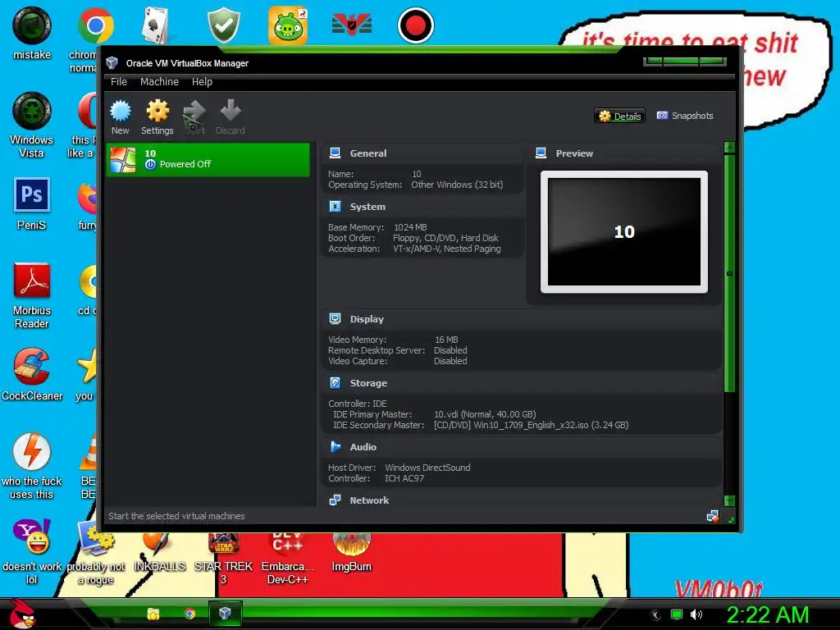Click the Base Memory 1024 MB value
The height and width of the screenshot is (630, 840).
point(410,227)
